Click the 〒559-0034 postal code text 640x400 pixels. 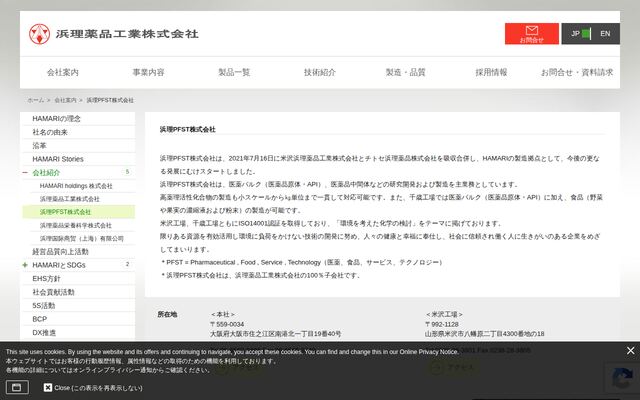(x=227, y=324)
